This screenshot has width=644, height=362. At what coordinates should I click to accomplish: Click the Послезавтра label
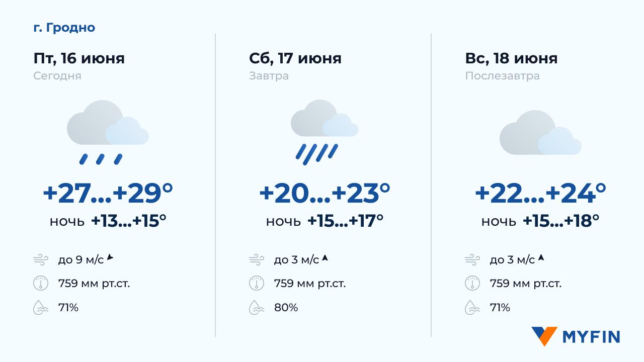[502, 76]
